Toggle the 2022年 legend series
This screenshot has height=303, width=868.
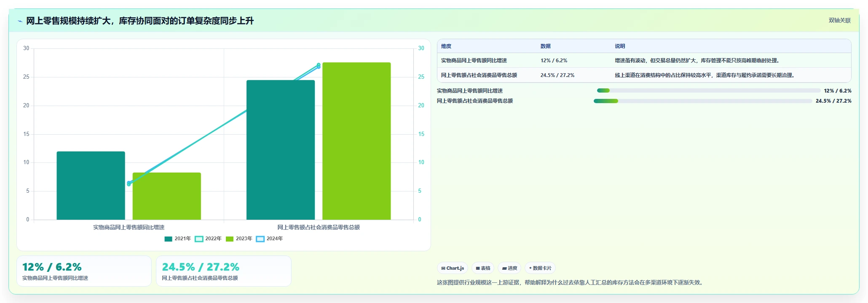pyautogui.click(x=208, y=239)
